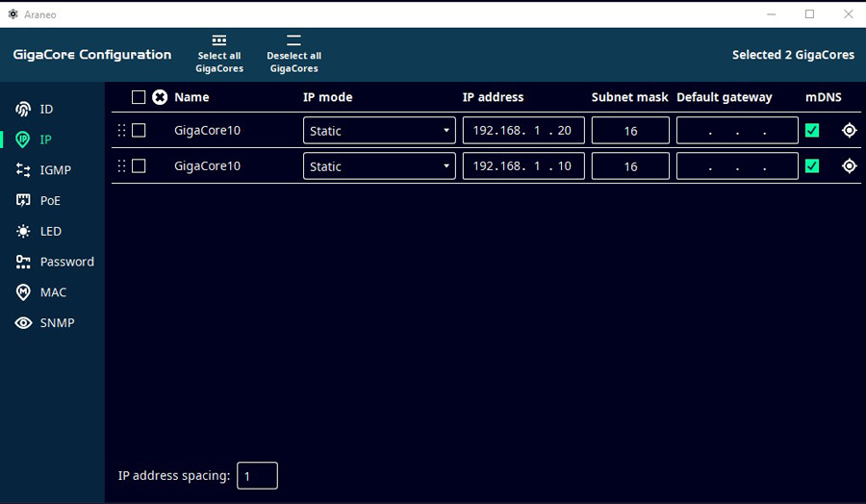Click GigaCore10 name in the 192.168.1.20 row
Screen dimensions: 866x504
pos(207,130)
